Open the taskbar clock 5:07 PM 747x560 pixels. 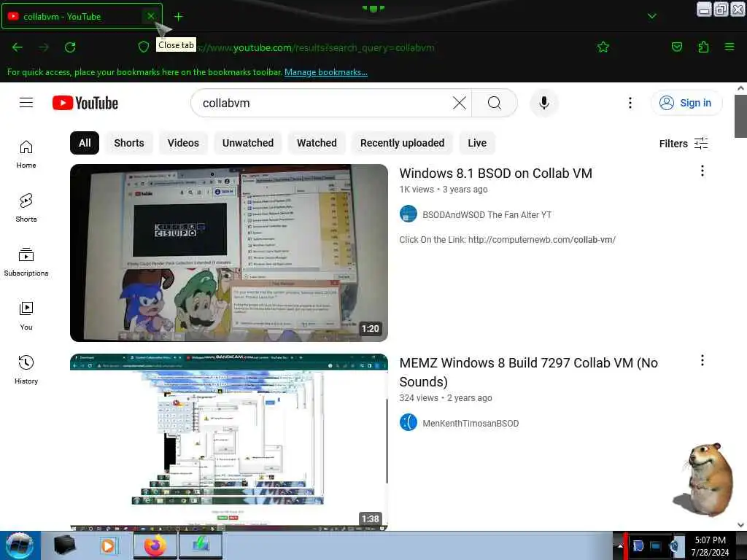coord(710,546)
